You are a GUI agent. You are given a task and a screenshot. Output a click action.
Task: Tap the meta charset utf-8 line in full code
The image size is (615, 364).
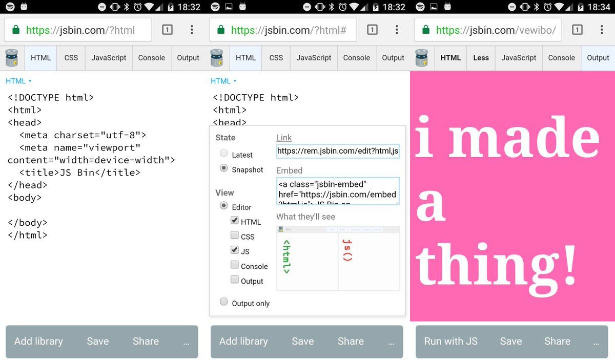pyautogui.click(x=83, y=135)
